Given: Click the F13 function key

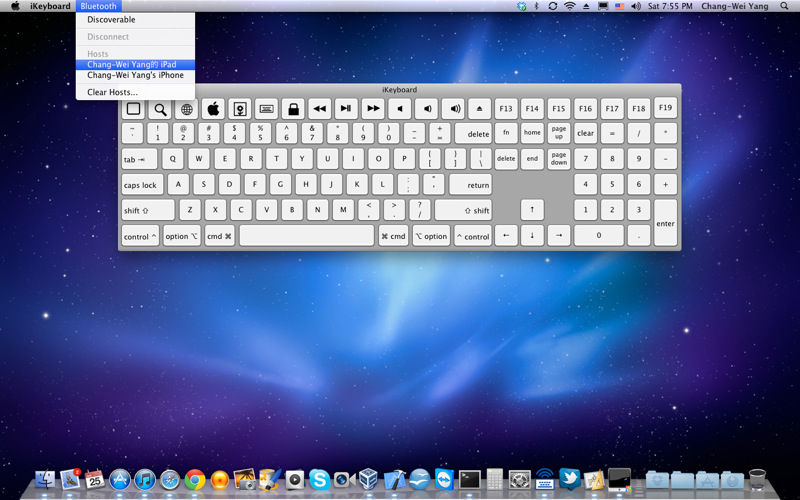Looking at the screenshot, I should (x=506, y=109).
